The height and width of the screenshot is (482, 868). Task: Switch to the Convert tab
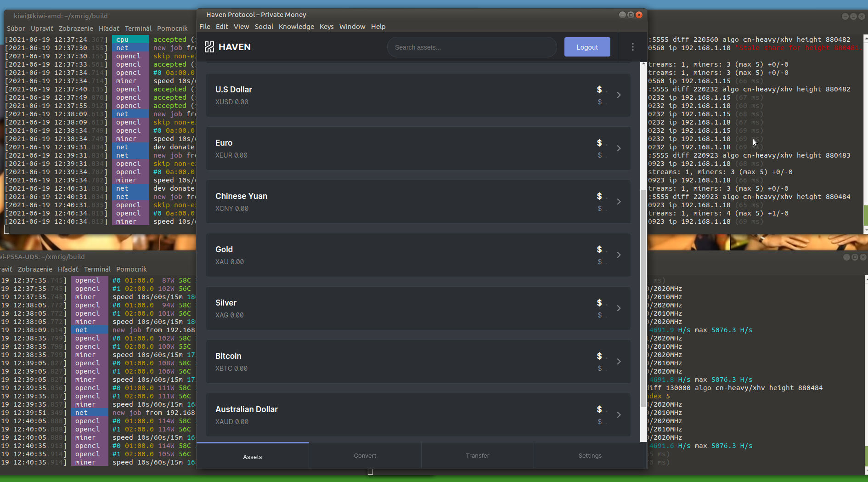[365, 456]
